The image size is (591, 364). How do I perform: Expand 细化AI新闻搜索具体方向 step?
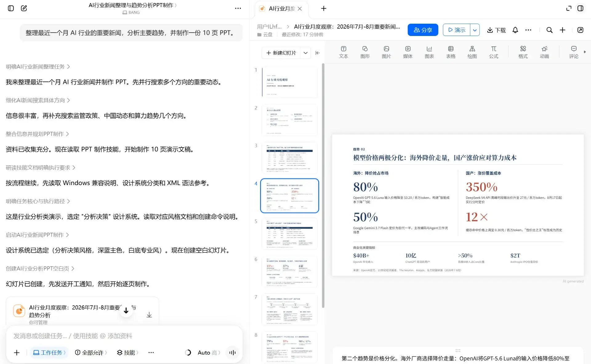click(x=38, y=100)
